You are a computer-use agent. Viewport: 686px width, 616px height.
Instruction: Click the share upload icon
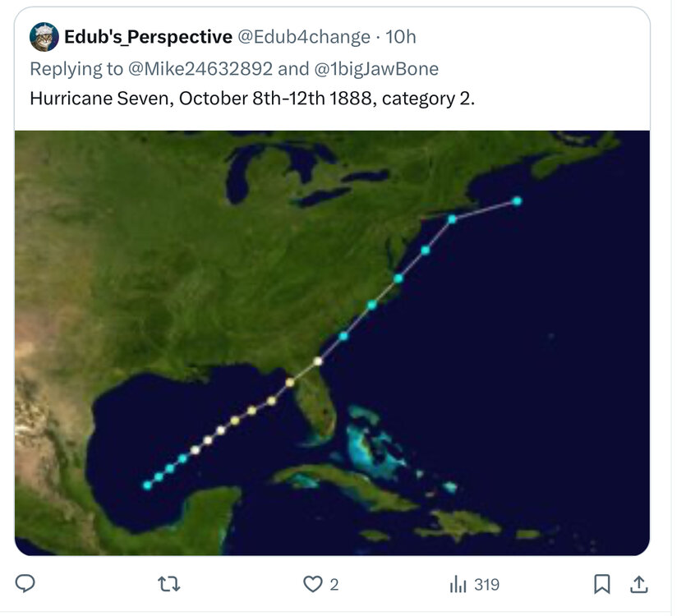638,584
